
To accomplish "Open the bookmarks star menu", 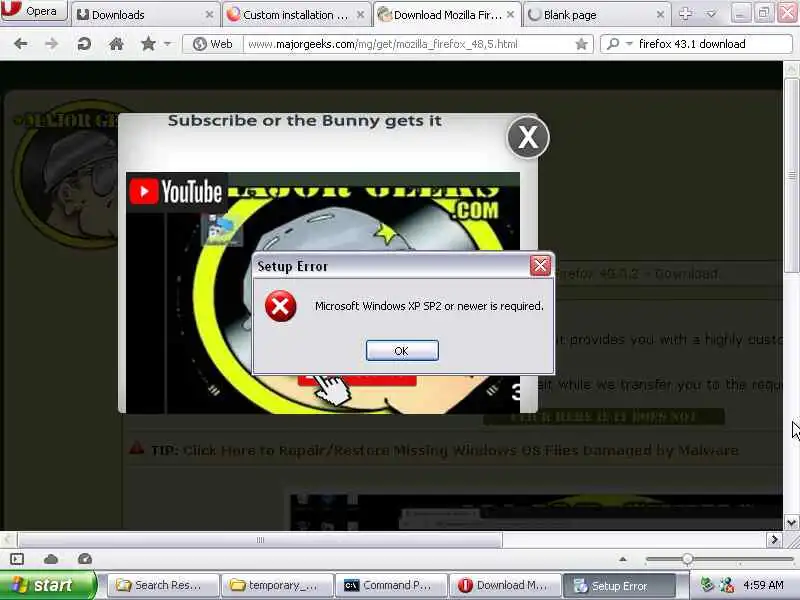I will tap(148, 44).
